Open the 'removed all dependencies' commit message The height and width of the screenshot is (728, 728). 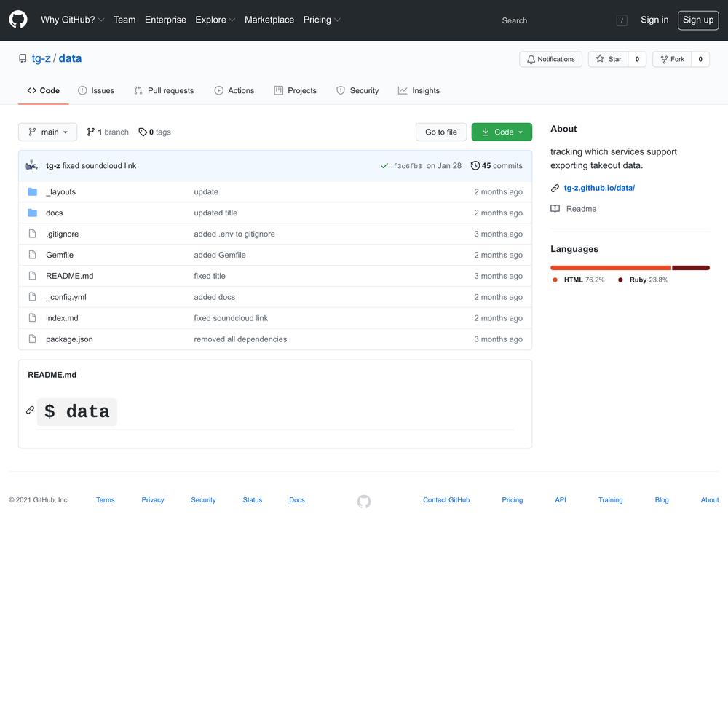coord(240,339)
